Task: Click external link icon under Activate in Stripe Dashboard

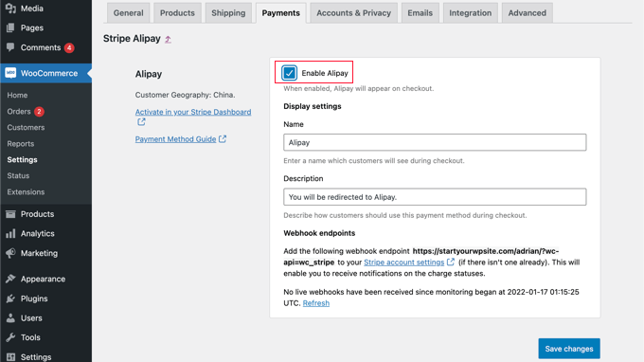Action: tap(141, 121)
